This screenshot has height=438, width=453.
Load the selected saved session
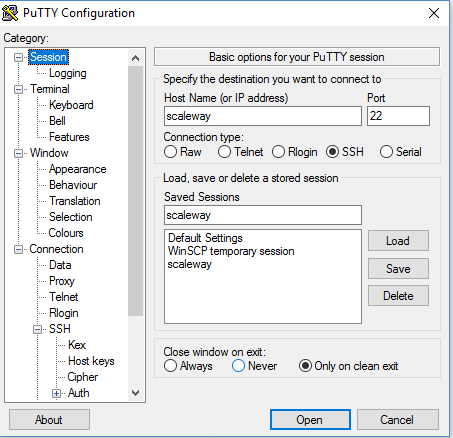(x=398, y=241)
